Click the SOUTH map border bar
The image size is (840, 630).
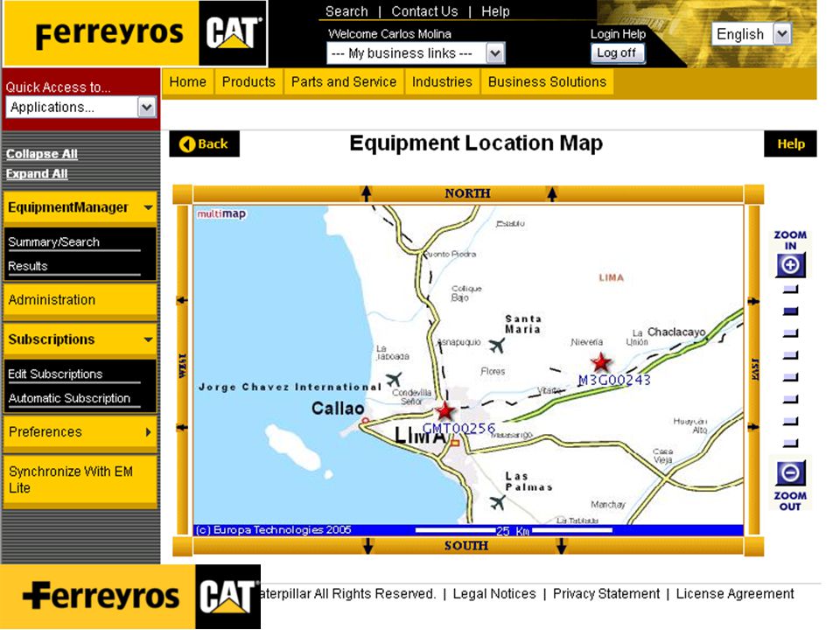pos(466,546)
